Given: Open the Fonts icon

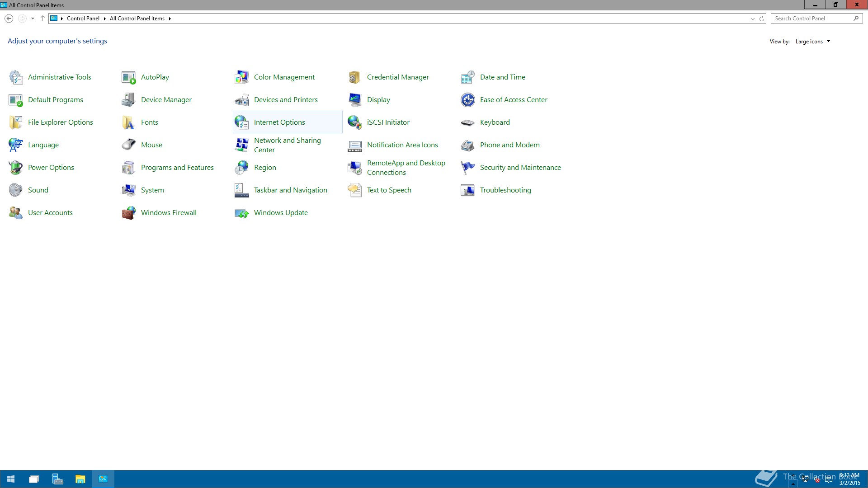Looking at the screenshot, I should point(129,122).
